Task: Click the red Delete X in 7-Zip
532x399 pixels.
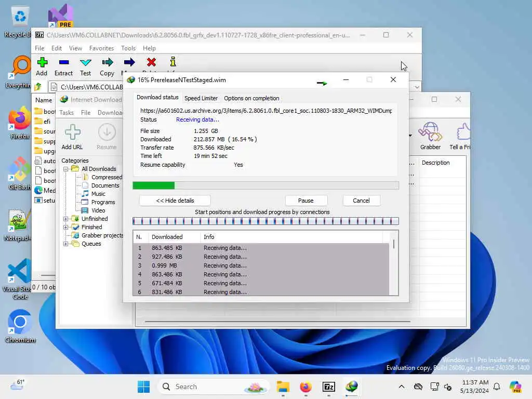Action: pos(151,62)
